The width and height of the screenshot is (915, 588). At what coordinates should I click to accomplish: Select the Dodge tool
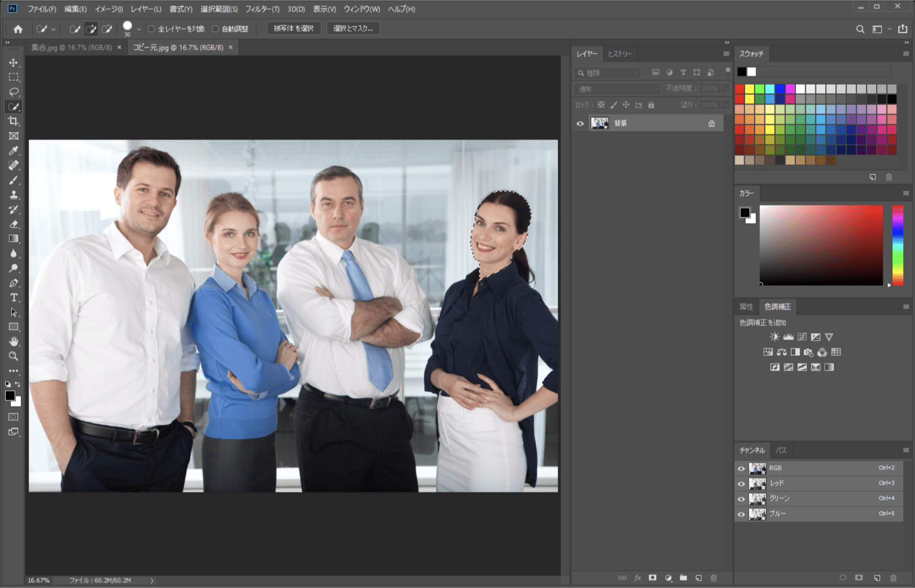14,268
